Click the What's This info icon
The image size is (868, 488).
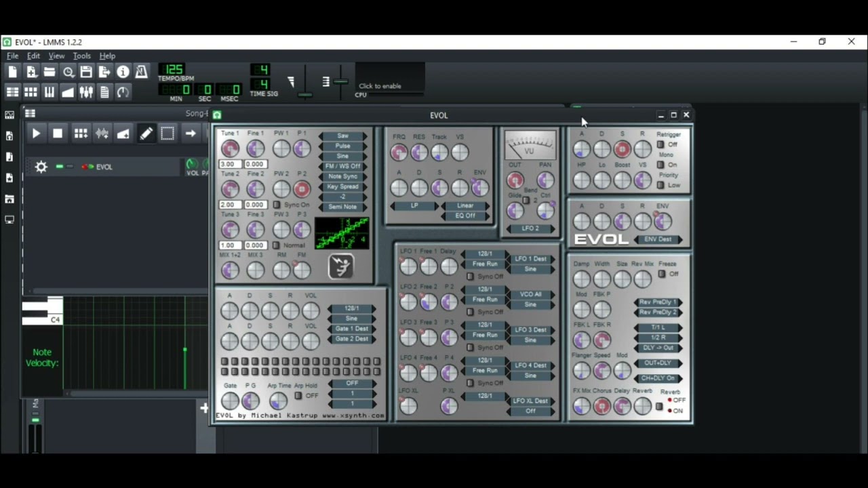point(123,72)
